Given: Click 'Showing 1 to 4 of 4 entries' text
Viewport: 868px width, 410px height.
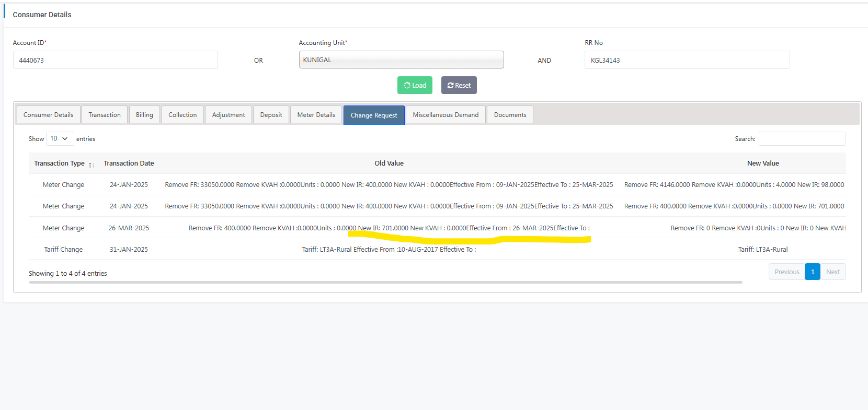Looking at the screenshot, I should click(68, 274).
